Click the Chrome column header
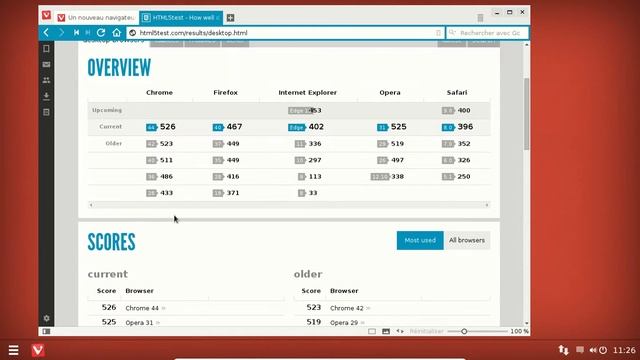Viewport: 640px width, 360px height. 159,92
